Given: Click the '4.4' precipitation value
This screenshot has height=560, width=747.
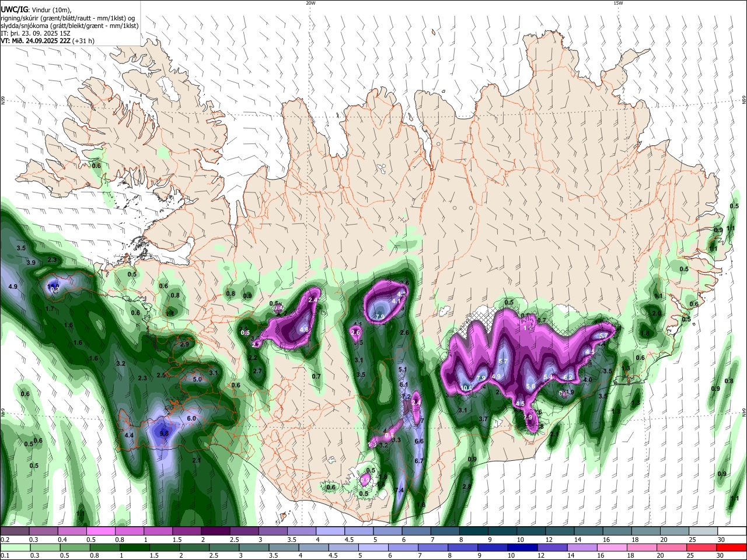Looking at the screenshot, I should coord(130,435).
